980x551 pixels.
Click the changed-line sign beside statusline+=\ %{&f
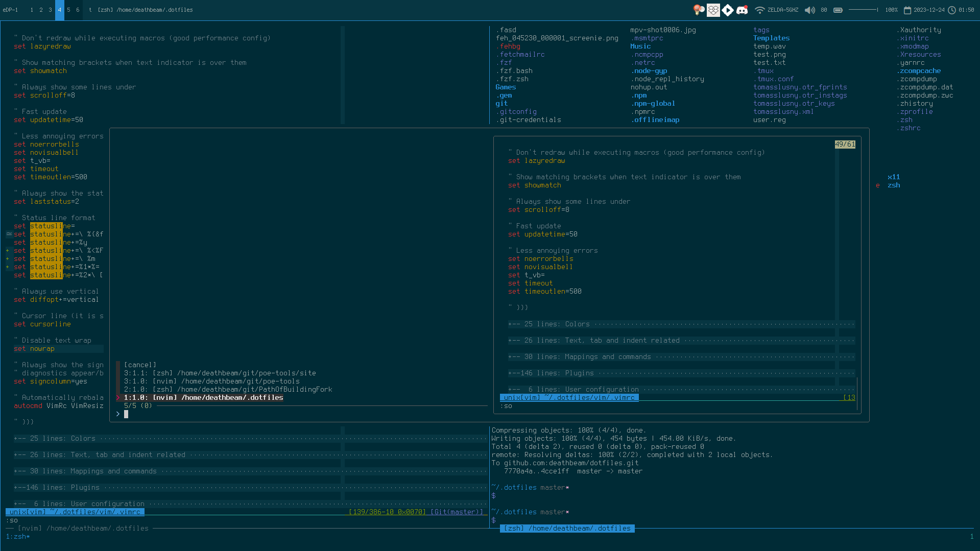(9, 234)
